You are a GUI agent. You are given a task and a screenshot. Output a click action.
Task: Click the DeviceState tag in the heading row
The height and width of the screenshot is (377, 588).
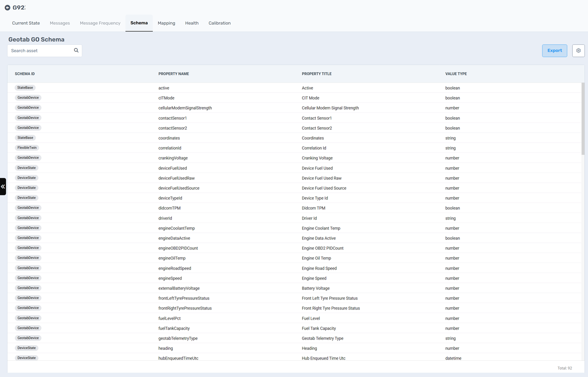[26, 348]
